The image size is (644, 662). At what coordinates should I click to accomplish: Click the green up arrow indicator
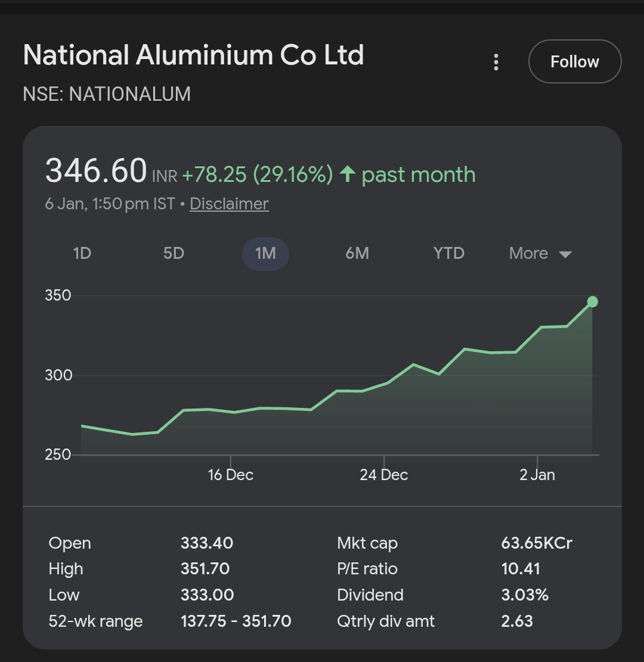tap(347, 174)
